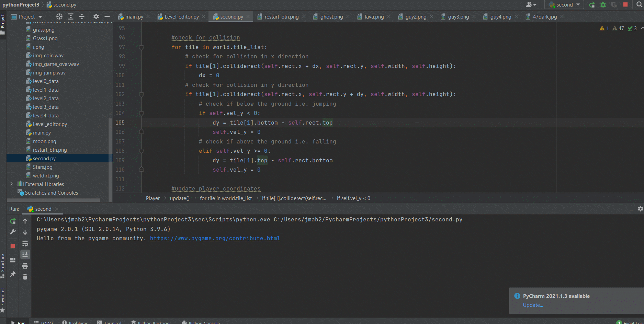Open Favorites tool window side tab
The width and height of the screenshot is (644, 324).
pyautogui.click(x=3, y=300)
